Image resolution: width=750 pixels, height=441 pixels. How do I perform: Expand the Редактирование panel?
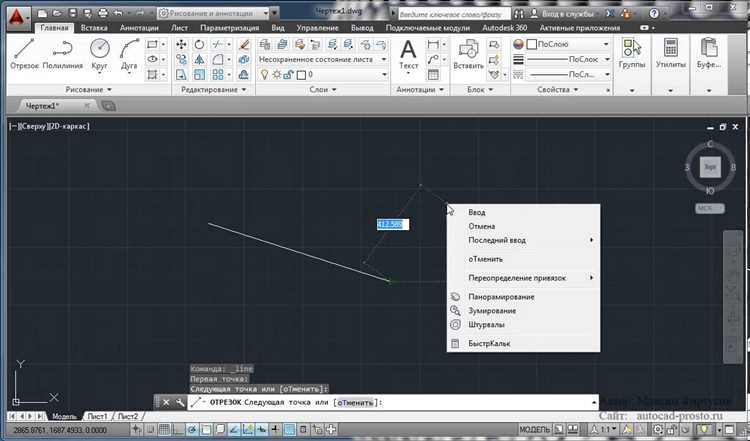[213, 89]
